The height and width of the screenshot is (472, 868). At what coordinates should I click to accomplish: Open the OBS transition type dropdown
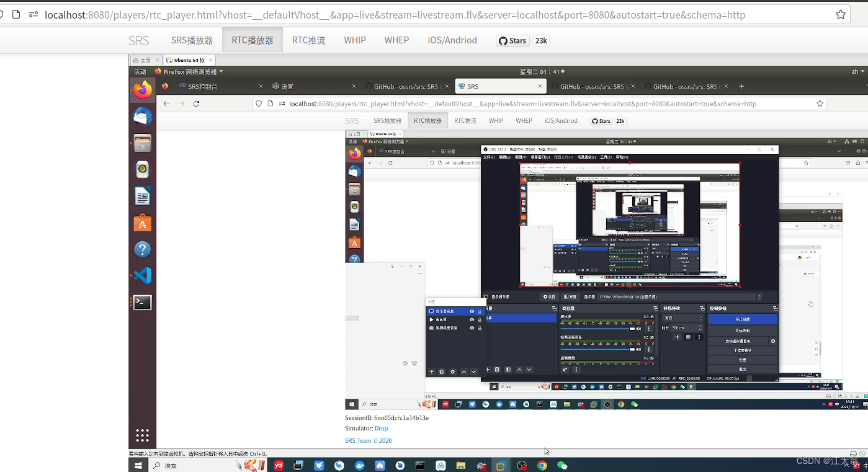pos(684,318)
